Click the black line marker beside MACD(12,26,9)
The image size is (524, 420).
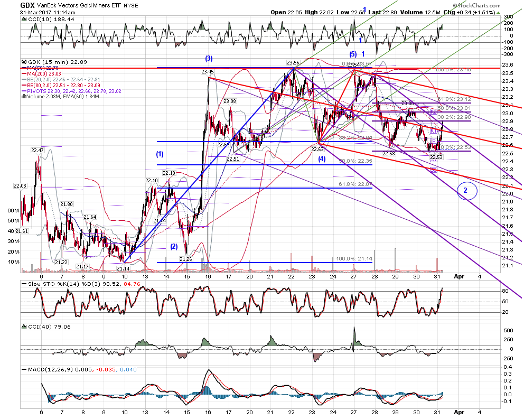coord(24,369)
